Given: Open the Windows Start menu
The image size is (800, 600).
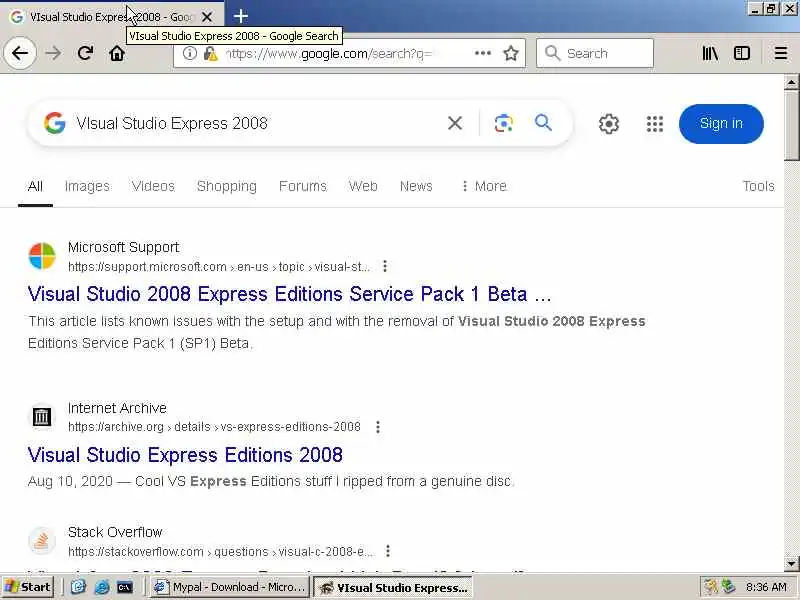Looking at the screenshot, I should (x=28, y=587).
